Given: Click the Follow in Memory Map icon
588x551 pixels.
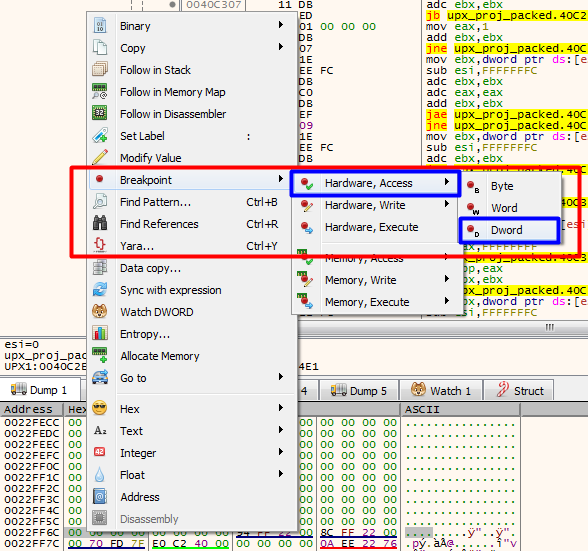Looking at the screenshot, I should pos(100,92).
